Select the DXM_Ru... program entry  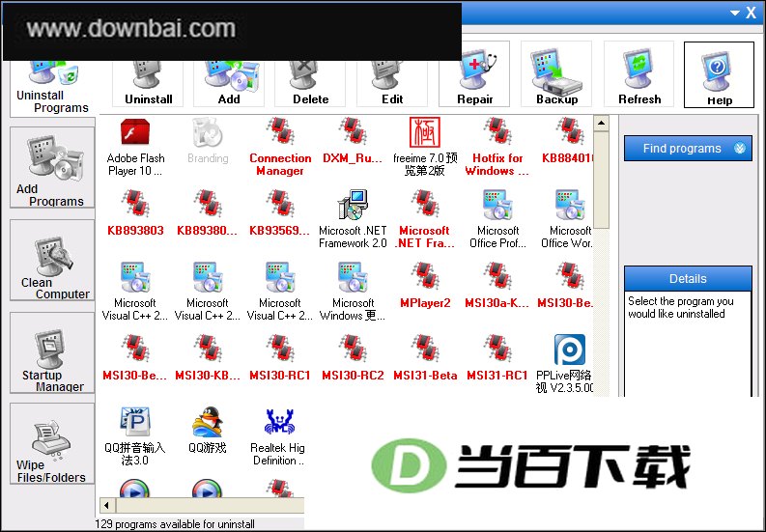pyautogui.click(x=353, y=141)
